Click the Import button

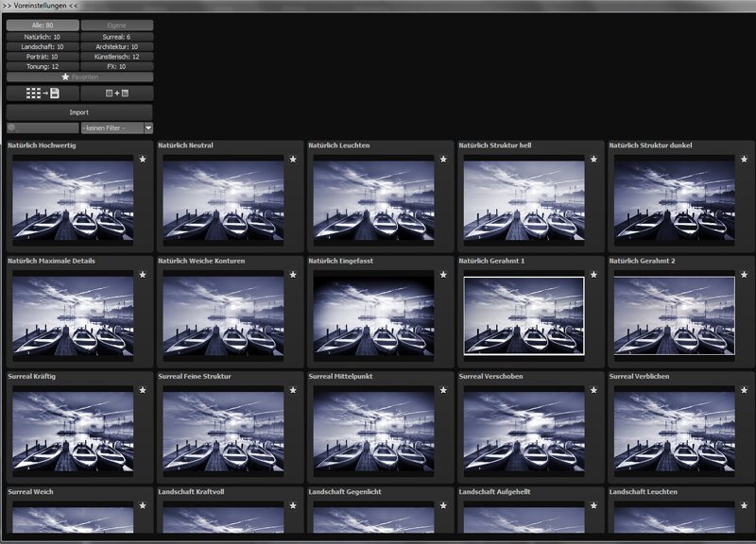point(79,112)
